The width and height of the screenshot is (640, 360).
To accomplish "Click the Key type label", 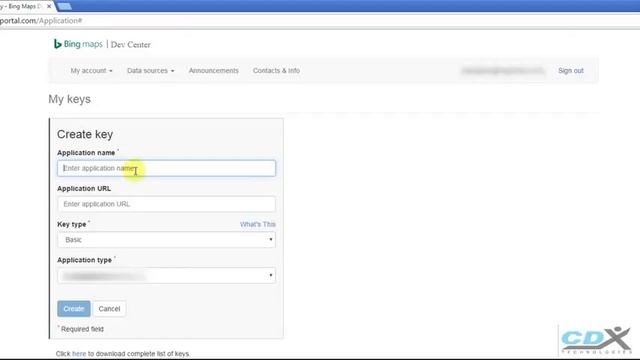I will (72, 224).
